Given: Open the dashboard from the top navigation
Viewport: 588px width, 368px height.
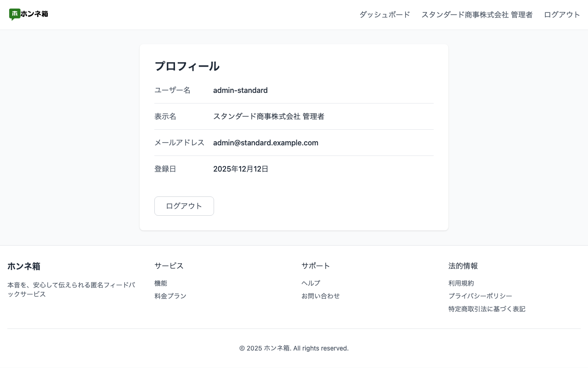Looking at the screenshot, I should (384, 14).
